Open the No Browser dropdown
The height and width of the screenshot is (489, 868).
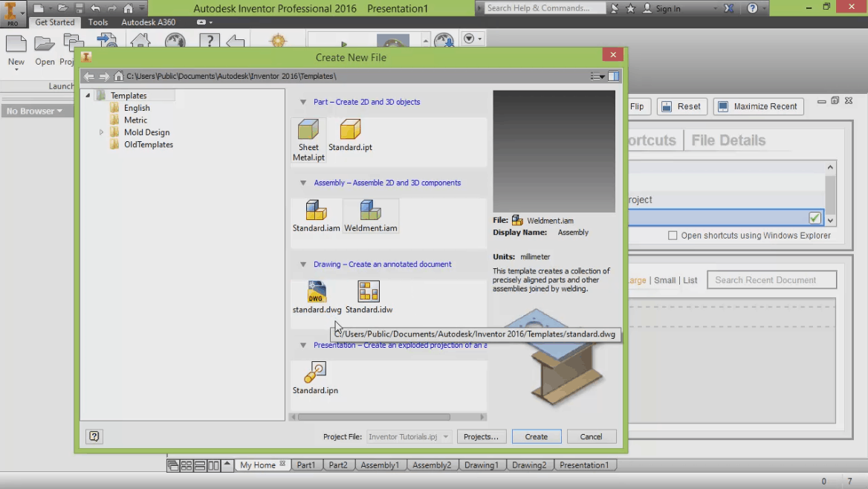[x=34, y=111]
